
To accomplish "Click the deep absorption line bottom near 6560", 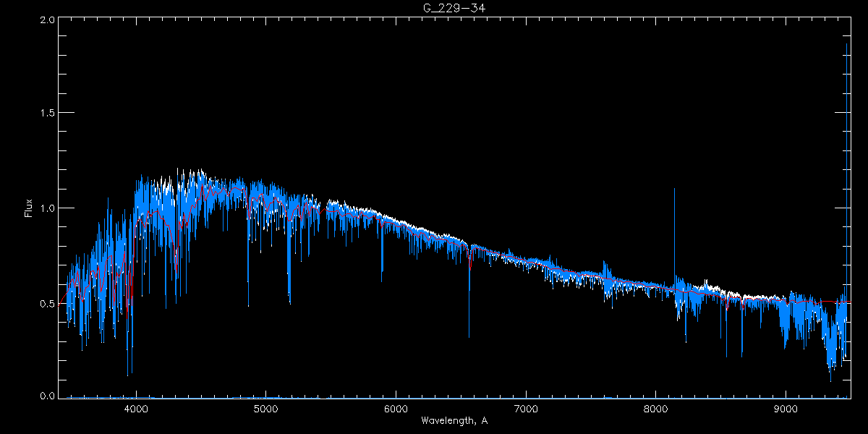I will click(469, 336).
